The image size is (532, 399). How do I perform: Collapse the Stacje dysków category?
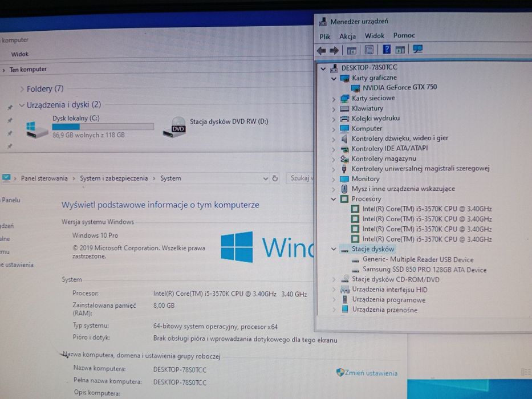[x=334, y=250]
